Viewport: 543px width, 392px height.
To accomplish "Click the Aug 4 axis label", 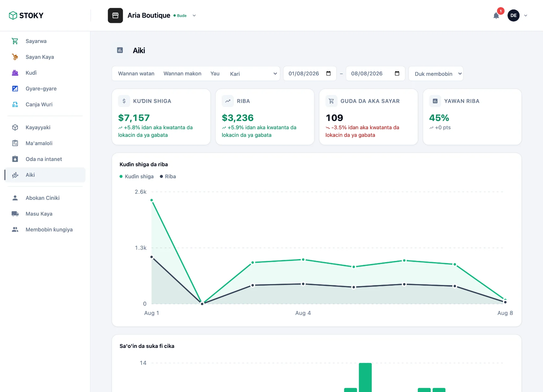I will click(x=303, y=313).
